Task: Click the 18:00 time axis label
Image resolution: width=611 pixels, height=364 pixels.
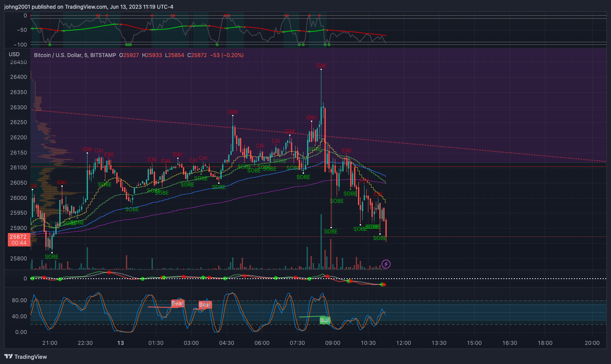Action: point(545,343)
